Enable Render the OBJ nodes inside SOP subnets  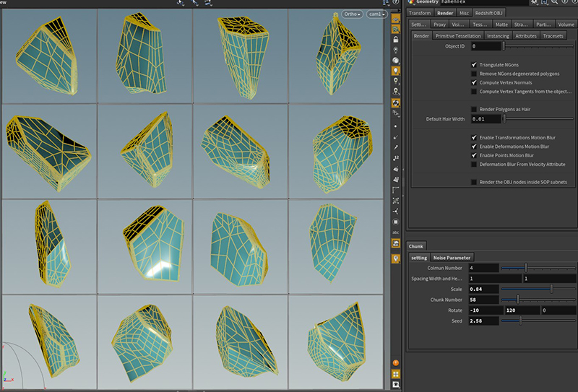click(x=474, y=182)
